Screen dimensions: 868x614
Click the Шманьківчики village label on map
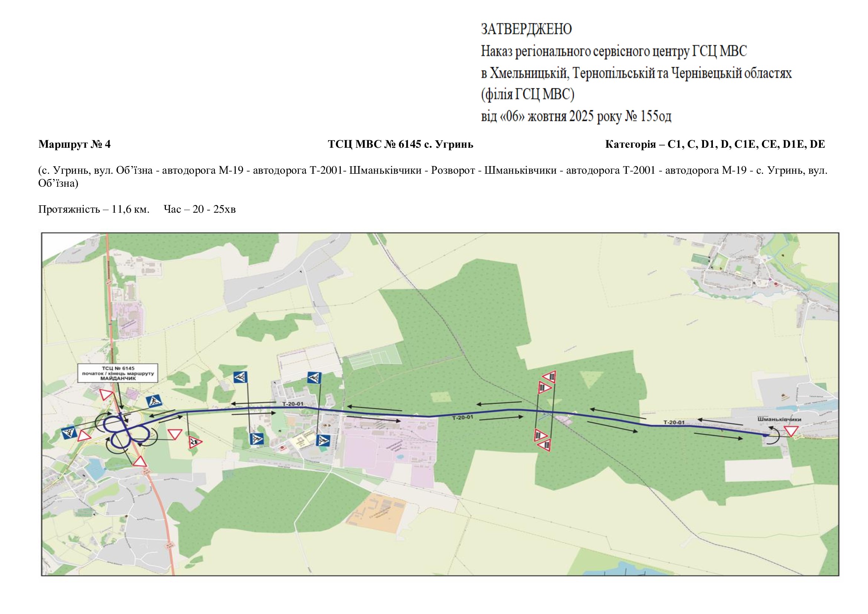[x=779, y=419]
